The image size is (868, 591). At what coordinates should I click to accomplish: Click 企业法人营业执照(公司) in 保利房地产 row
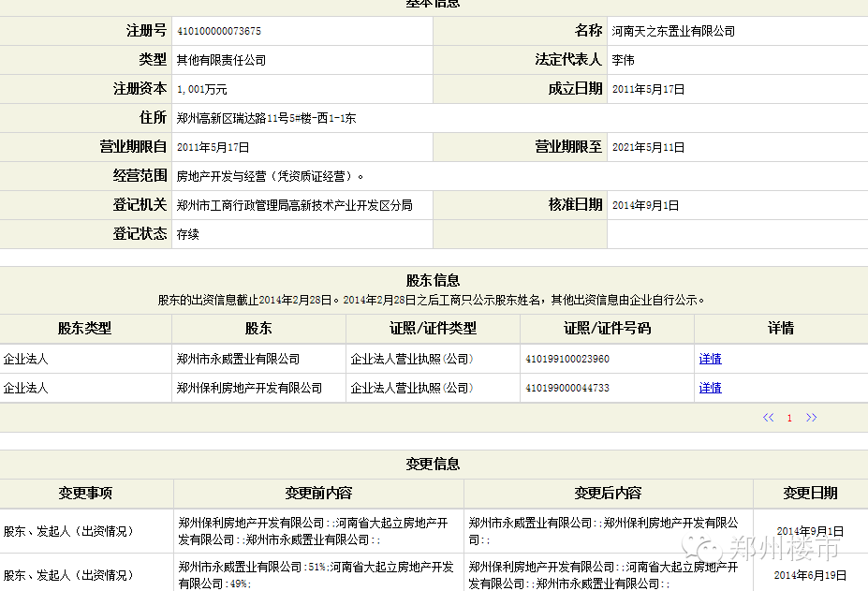pos(412,388)
